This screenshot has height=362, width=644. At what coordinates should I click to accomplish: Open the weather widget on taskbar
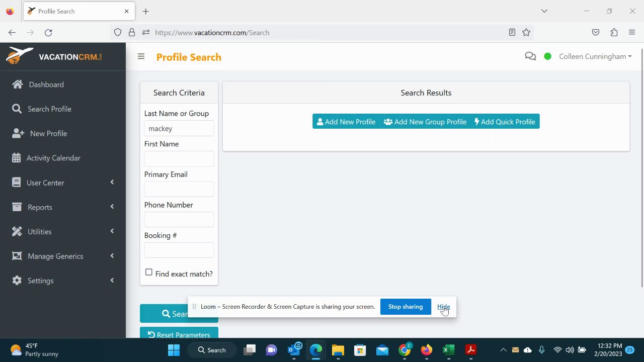(x=34, y=350)
